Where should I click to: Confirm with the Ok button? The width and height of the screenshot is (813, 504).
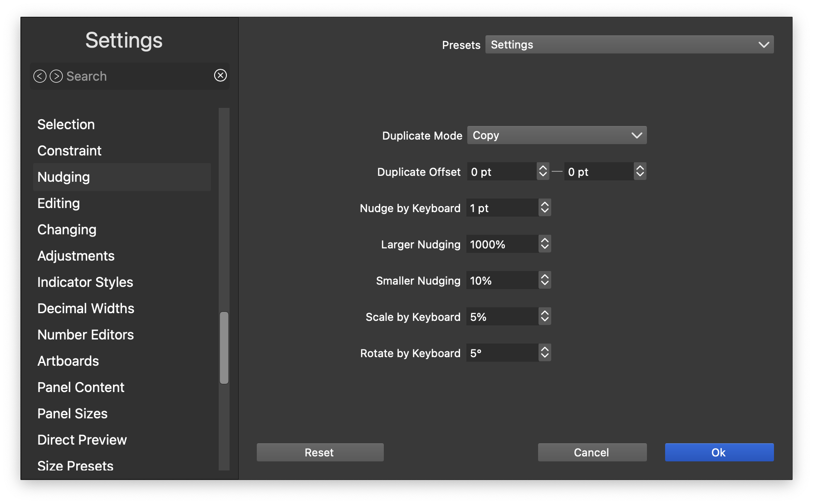(x=719, y=452)
